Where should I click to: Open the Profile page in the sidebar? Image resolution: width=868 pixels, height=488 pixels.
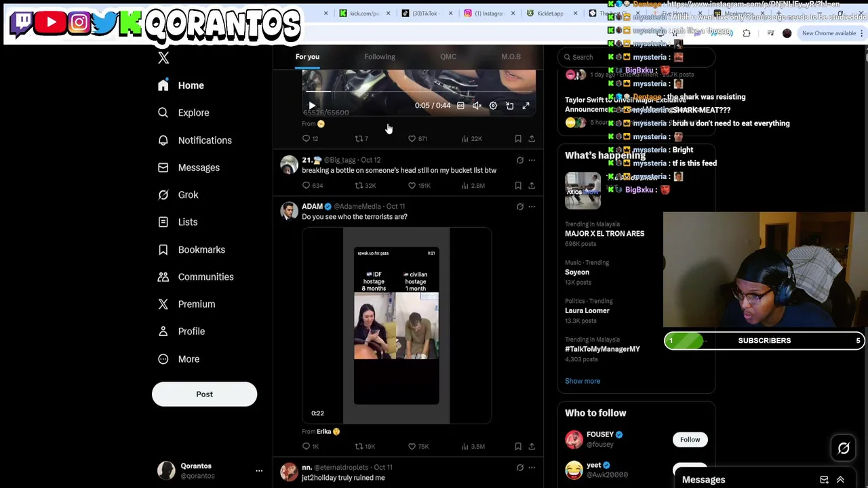point(181,331)
